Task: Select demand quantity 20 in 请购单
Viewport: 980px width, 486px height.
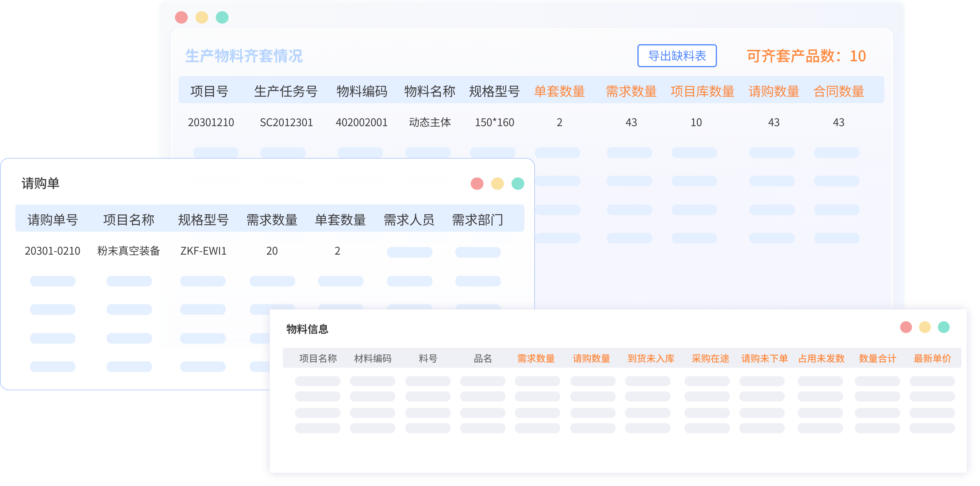Action: pyautogui.click(x=272, y=251)
